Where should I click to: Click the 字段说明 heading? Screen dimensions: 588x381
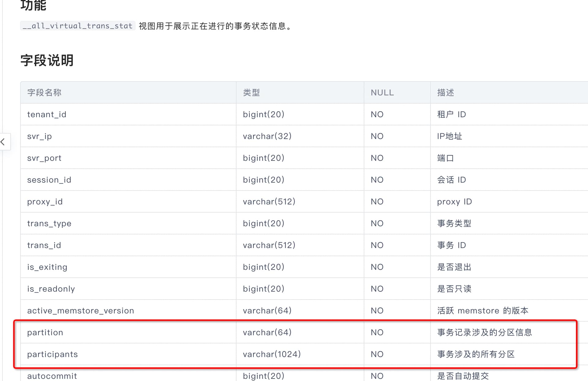(47, 60)
